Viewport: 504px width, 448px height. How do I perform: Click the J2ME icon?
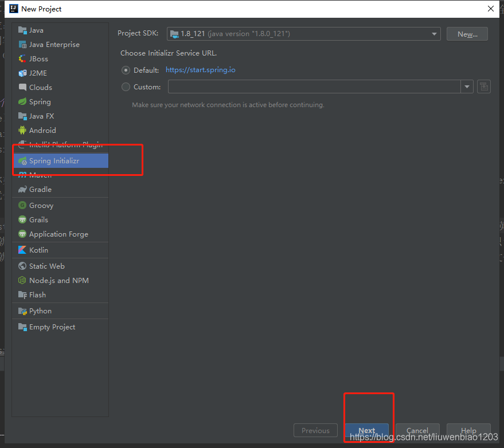pyautogui.click(x=22, y=73)
